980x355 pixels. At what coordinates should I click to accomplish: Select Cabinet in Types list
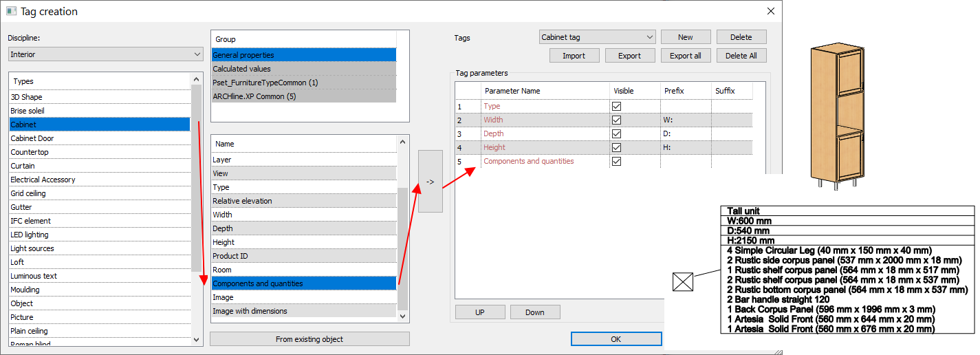point(99,125)
